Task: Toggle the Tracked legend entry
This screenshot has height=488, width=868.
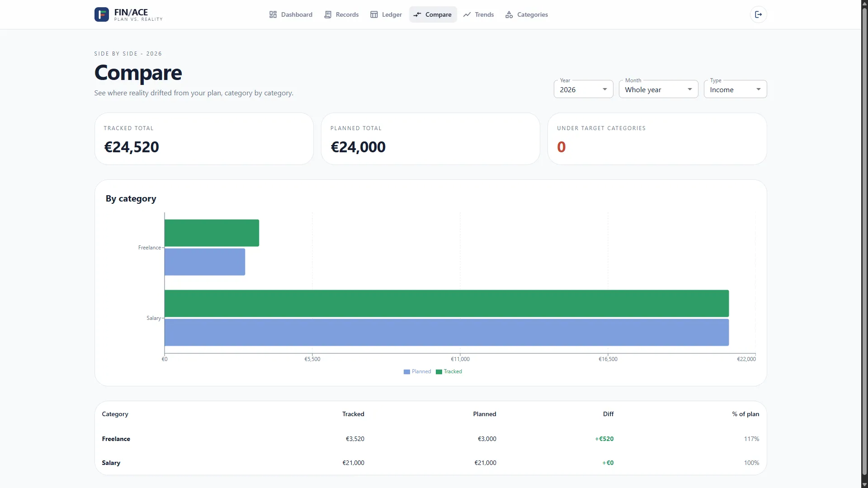Action: pyautogui.click(x=449, y=371)
